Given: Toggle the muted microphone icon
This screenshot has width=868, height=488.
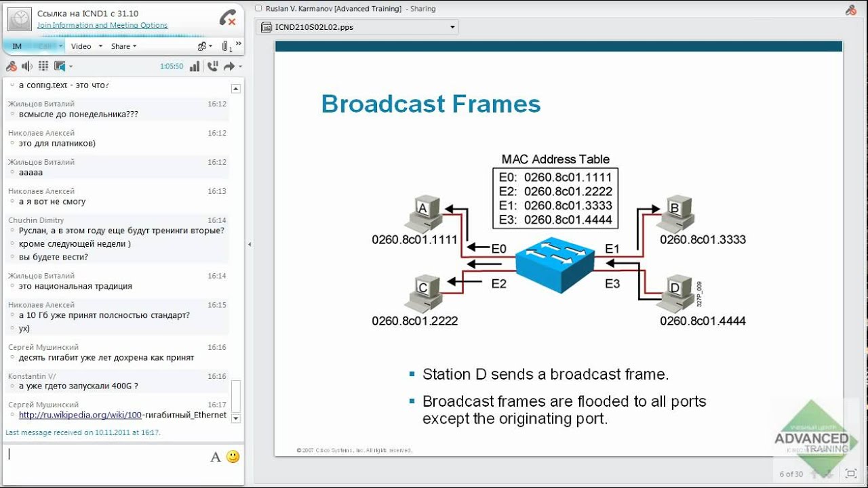Looking at the screenshot, I should (12, 66).
